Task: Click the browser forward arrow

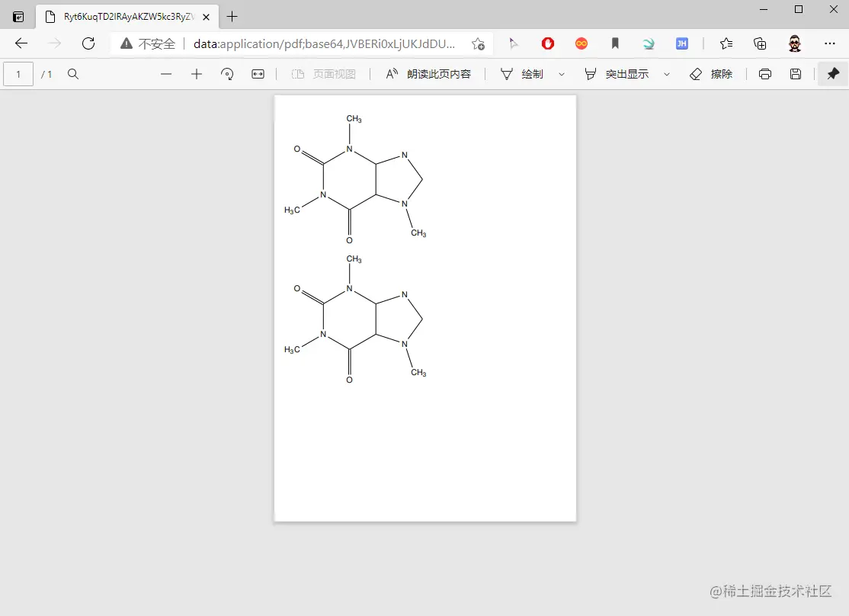Action: coord(54,43)
